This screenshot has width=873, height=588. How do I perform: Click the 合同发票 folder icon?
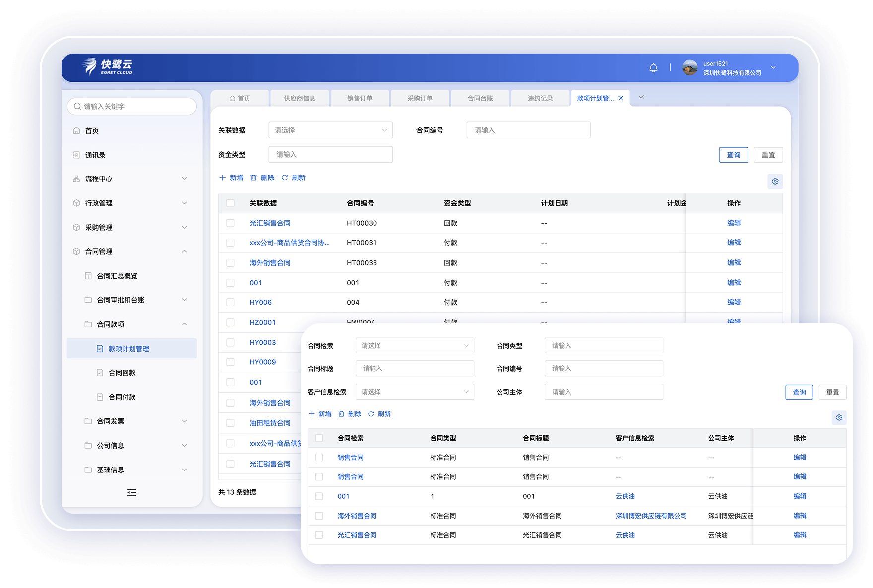tap(88, 422)
